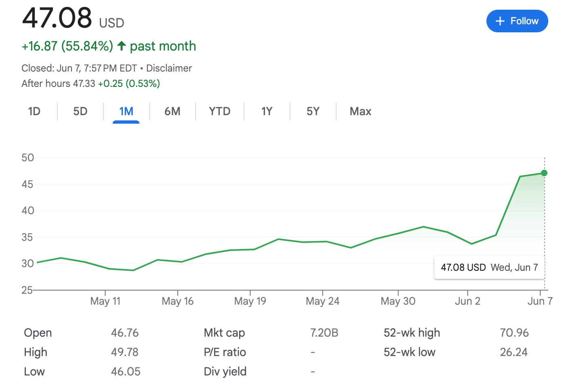Click the Open label in the stats table

pos(38,333)
